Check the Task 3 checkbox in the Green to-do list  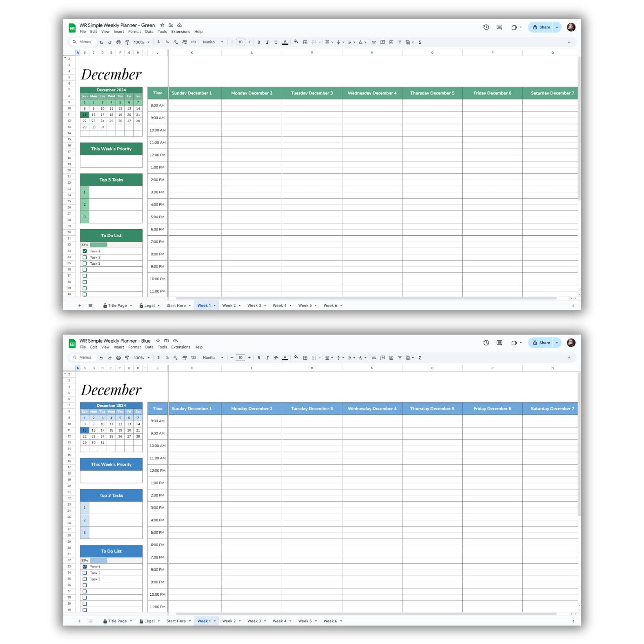[x=85, y=264]
